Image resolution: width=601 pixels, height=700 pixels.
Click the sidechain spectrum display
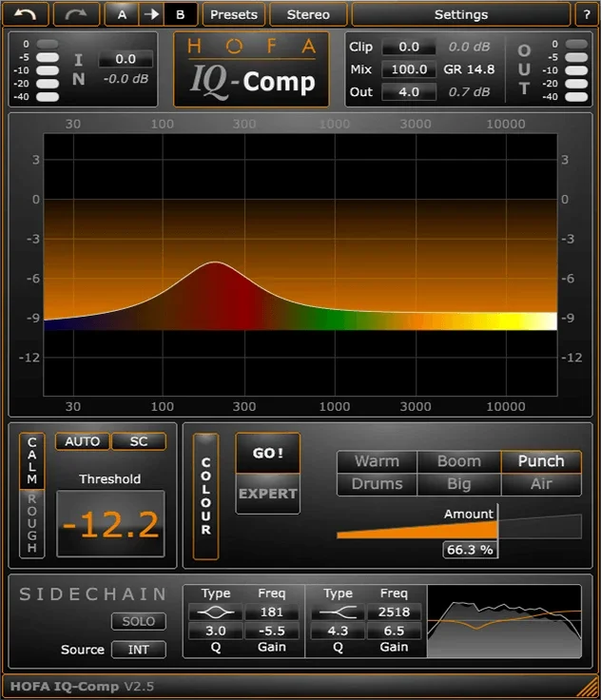(x=504, y=621)
